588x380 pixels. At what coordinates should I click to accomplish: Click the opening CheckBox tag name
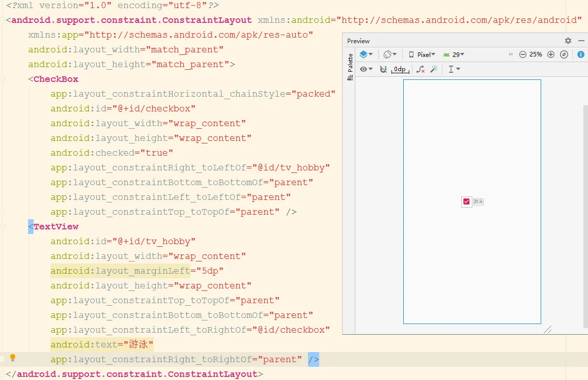[56, 79]
